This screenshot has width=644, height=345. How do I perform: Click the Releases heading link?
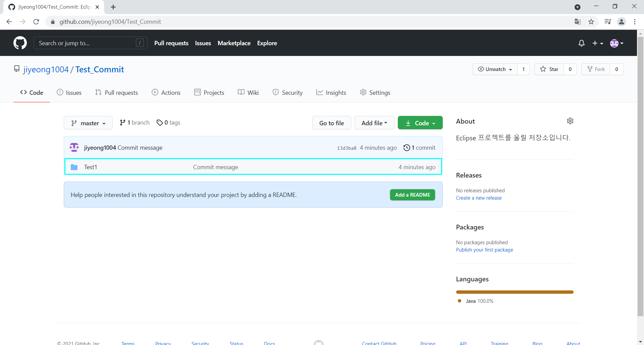pos(469,175)
